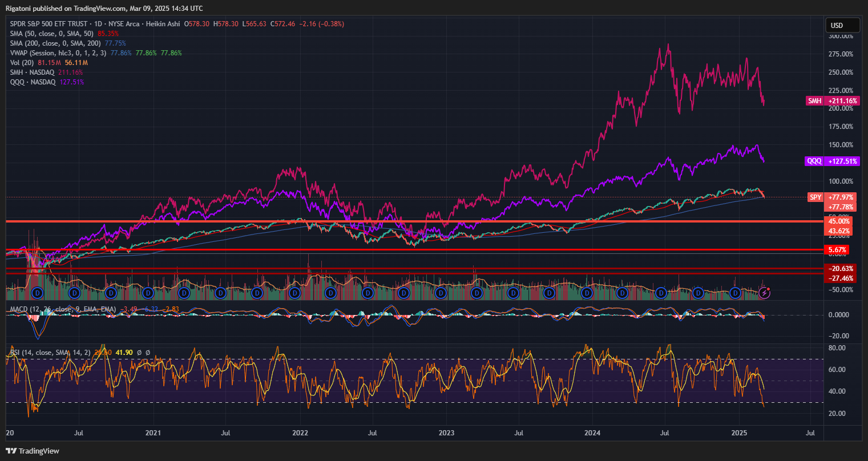
Task: Click the 2025 time axis label
Action: pos(739,434)
